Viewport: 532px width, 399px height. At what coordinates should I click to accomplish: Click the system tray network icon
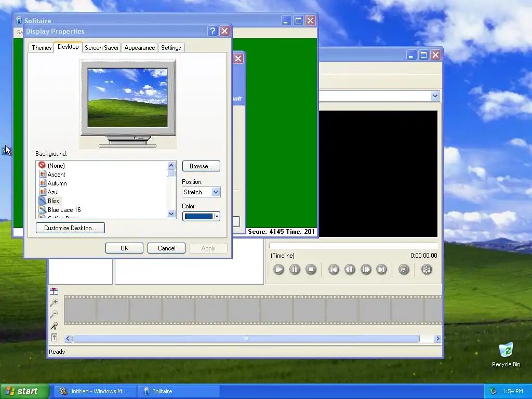494,391
